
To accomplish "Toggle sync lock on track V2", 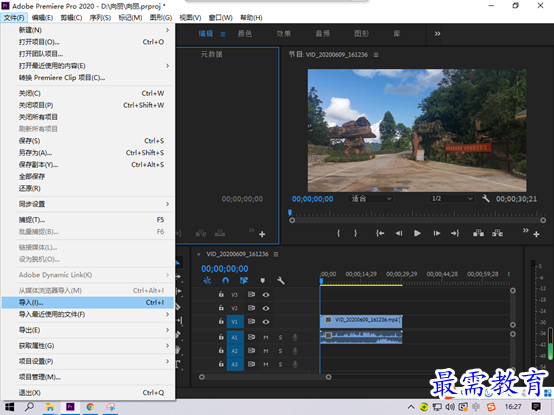I will 251,308.
